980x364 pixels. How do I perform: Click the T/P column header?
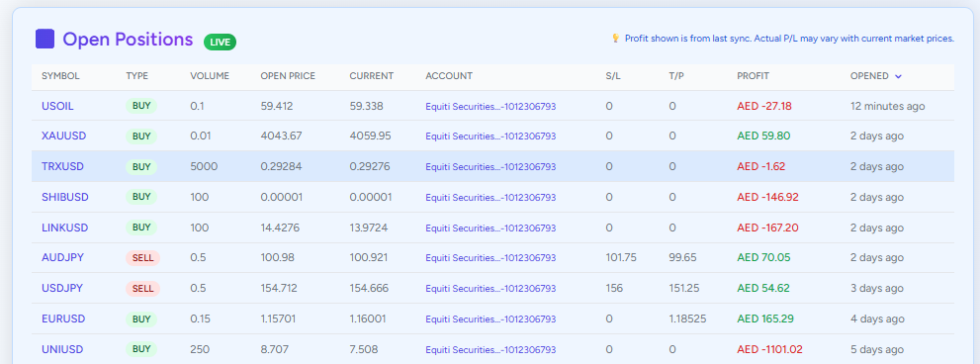(x=676, y=76)
